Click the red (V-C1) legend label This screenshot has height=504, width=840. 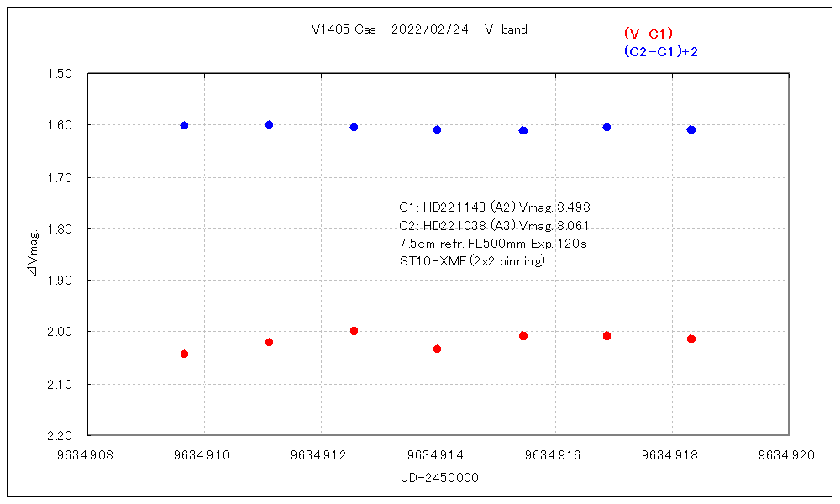click(x=648, y=34)
